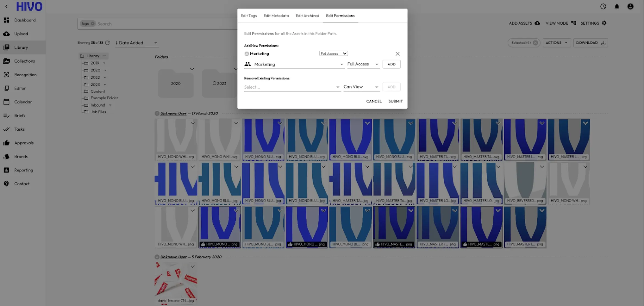Screen dimensions: 644x306
Task: Open the Editor sidebar icon
Action: click(x=6, y=88)
